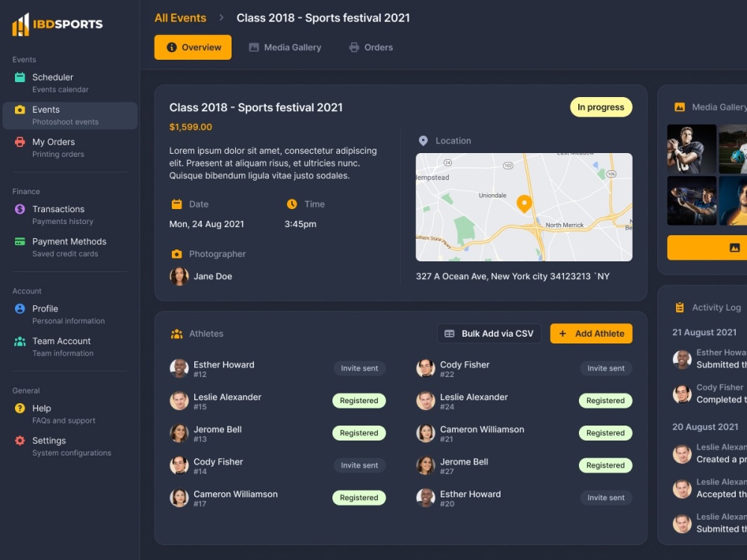Click the address 327 A Ocean Ave text
The height and width of the screenshot is (560, 747).
512,276
